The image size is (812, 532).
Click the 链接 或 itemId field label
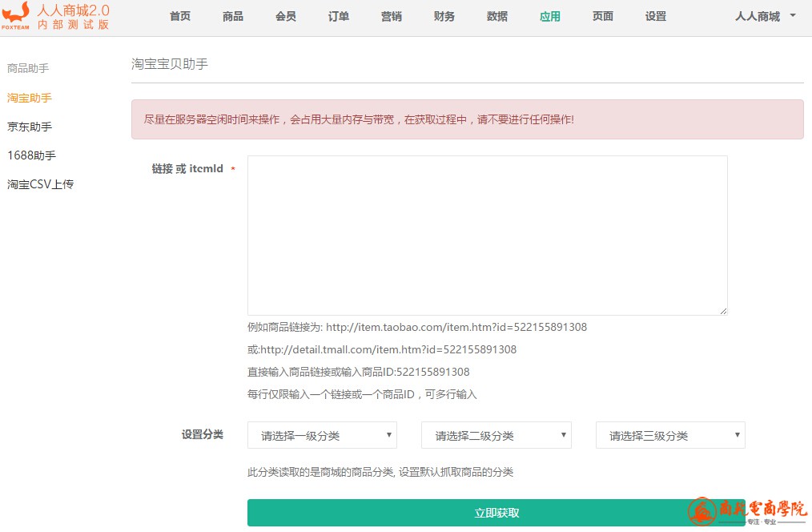[x=187, y=168]
